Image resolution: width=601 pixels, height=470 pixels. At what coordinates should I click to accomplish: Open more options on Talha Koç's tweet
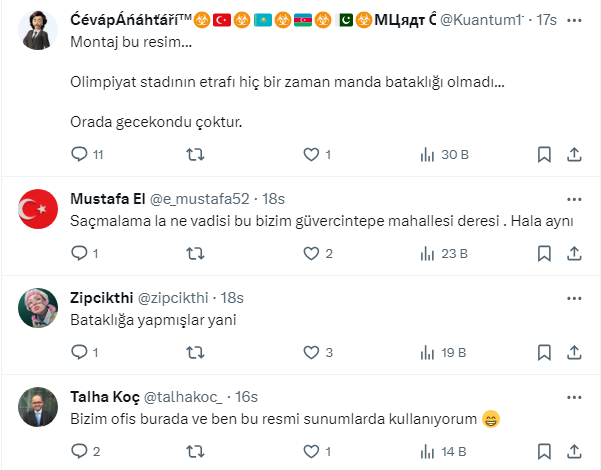point(574,395)
